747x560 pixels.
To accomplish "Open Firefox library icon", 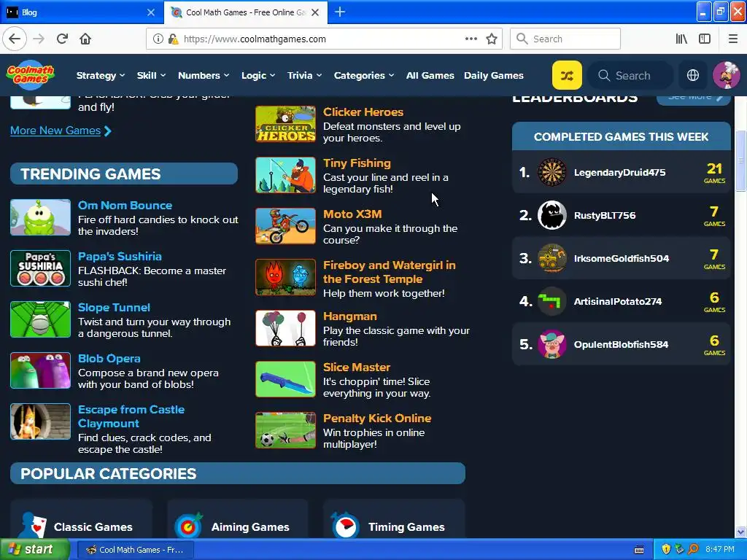I will pos(682,39).
